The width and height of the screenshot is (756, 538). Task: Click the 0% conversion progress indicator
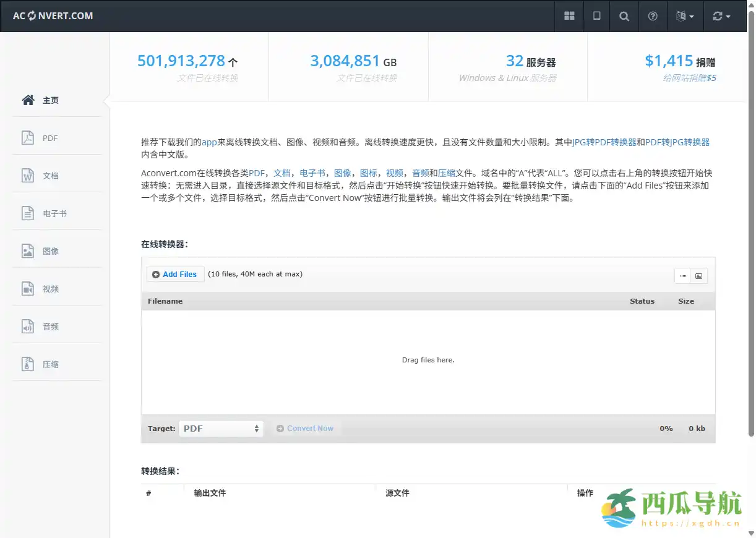(666, 428)
